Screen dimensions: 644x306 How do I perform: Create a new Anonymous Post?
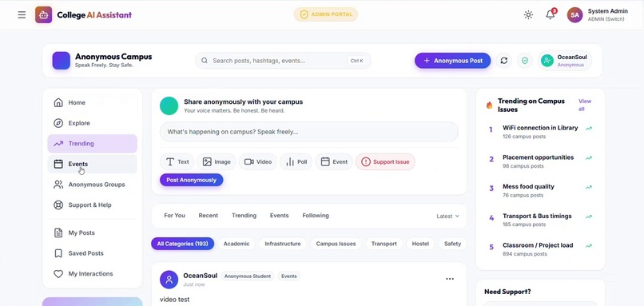pos(452,61)
